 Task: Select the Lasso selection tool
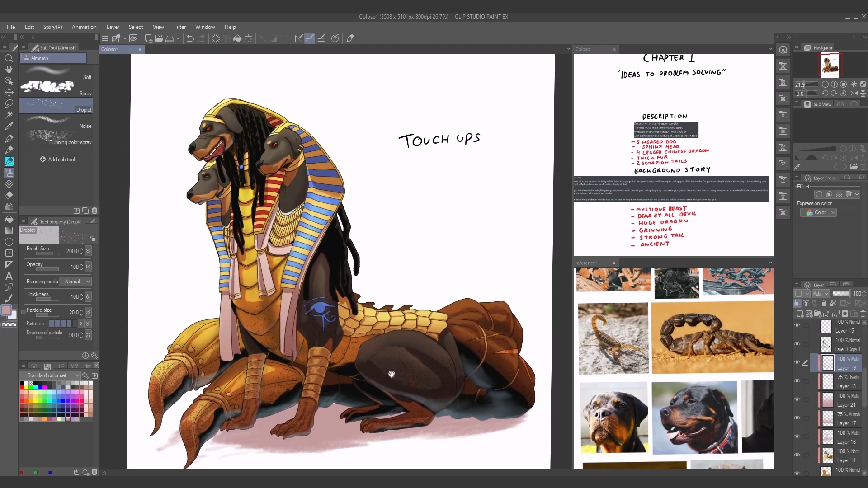pos(9,103)
